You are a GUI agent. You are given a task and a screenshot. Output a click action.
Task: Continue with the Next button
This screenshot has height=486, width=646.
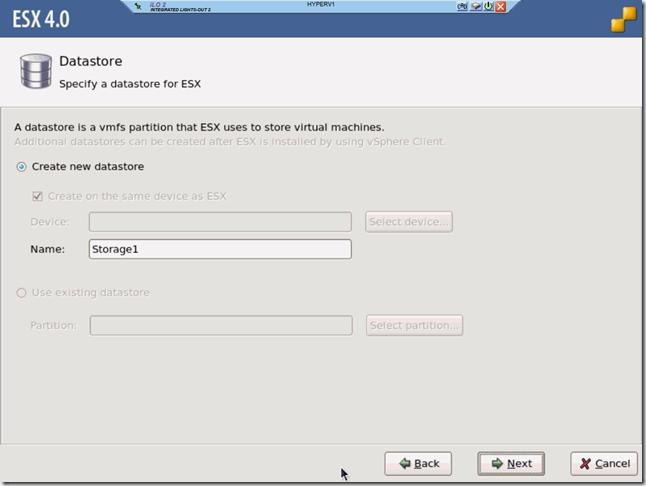point(511,464)
